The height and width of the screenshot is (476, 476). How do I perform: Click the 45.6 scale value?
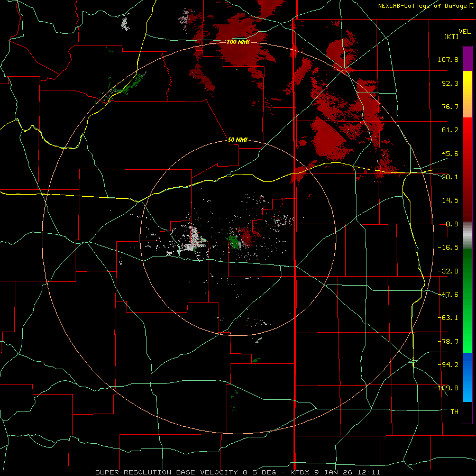(x=450, y=153)
